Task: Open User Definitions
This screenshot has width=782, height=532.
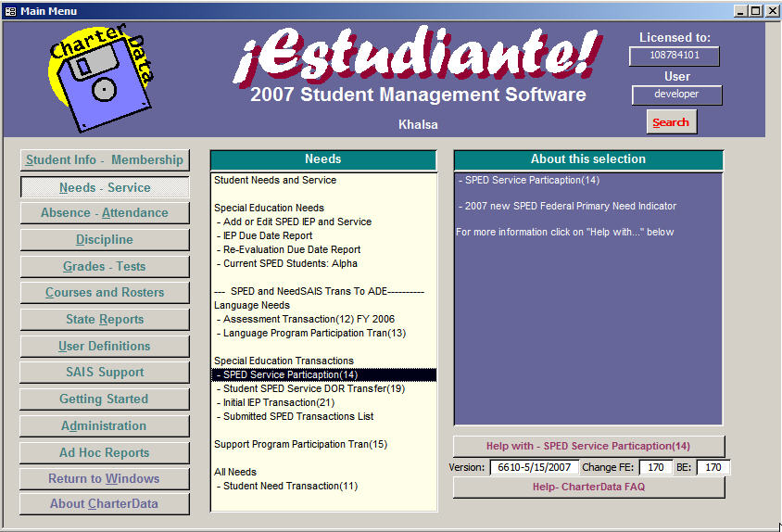Action: pos(105,347)
